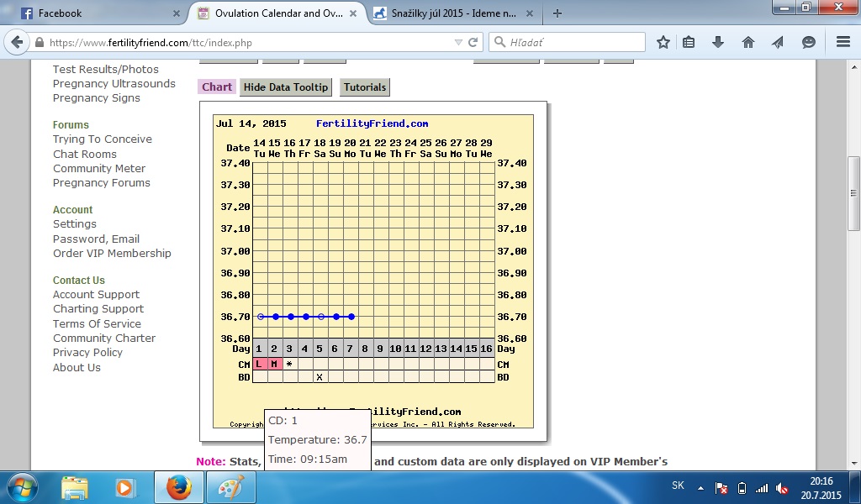
Task: Show hidden system tray icons
Action: point(702,487)
